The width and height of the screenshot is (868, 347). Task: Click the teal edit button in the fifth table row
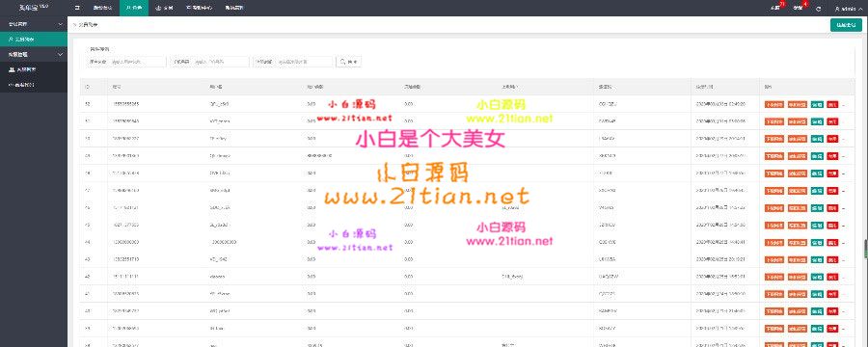[817, 173]
